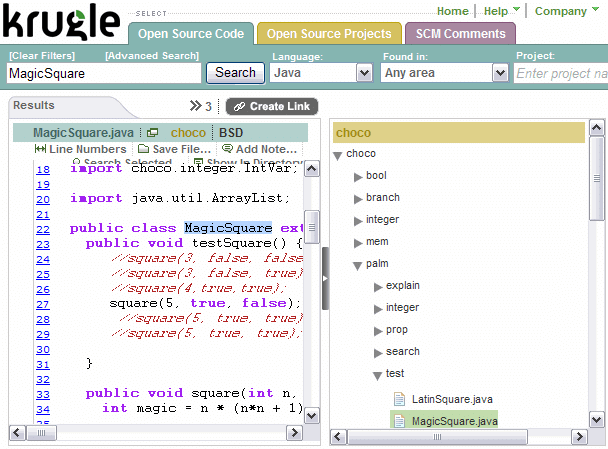
Task: Click the BSD license label
Action: (231, 133)
